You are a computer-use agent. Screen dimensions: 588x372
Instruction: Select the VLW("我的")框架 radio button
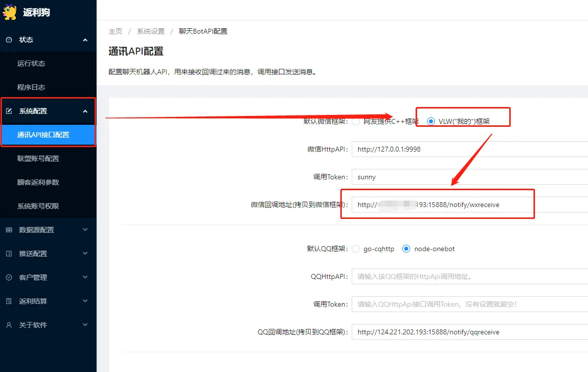[x=431, y=121]
